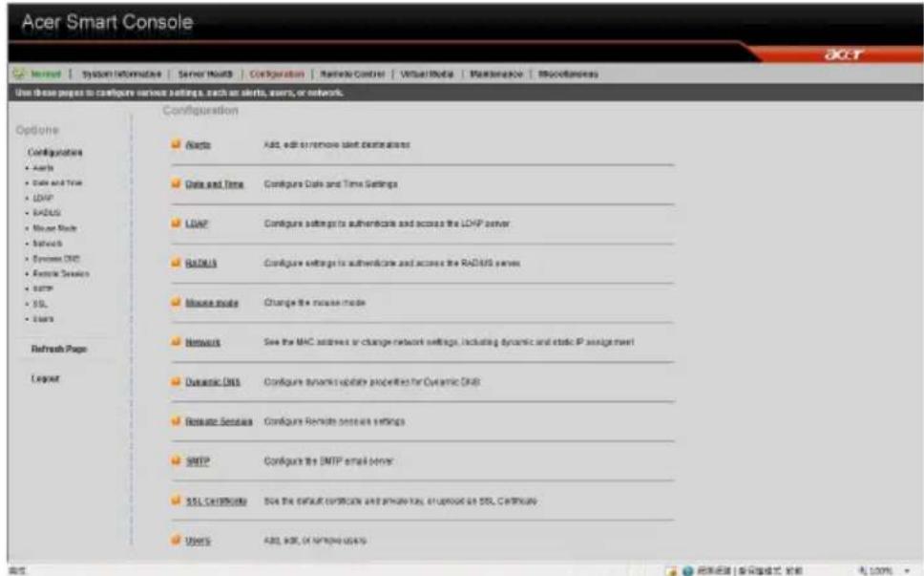Image resolution: width=924 pixels, height=576 pixels.
Task: Open the Mouse mode link in main list
Action: coord(212,303)
